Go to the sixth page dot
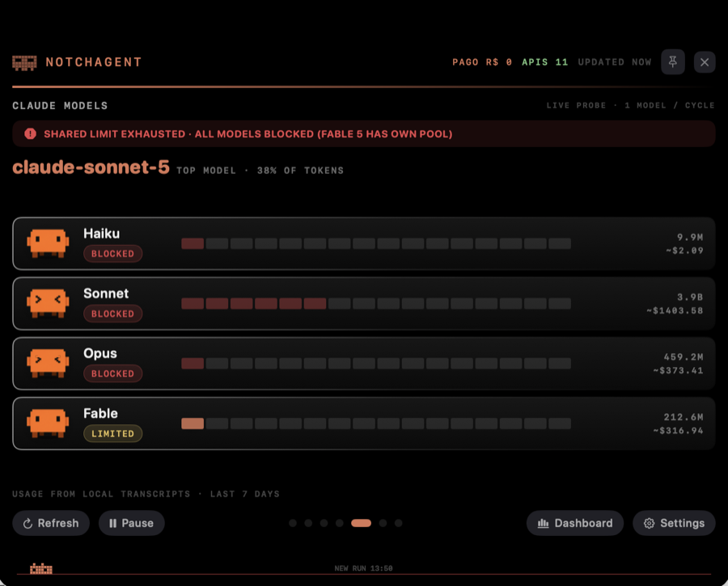This screenshot has height=586, width=728. [x=383, y=523]
